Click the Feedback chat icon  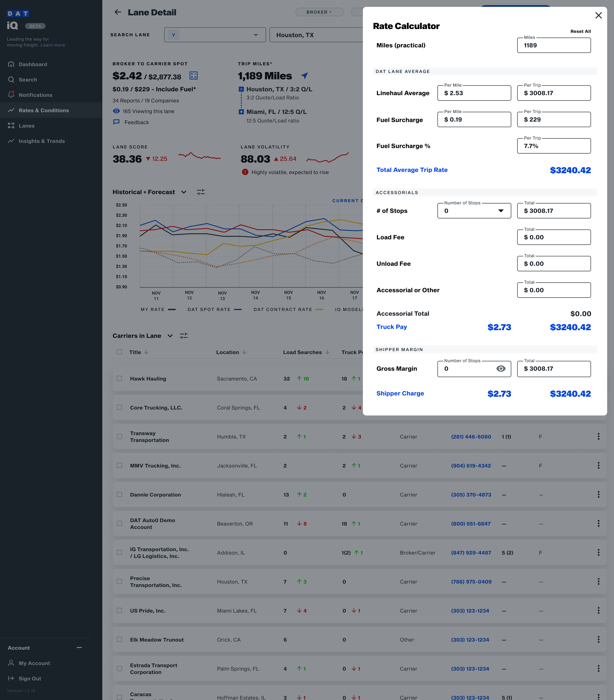coord(116,122)
